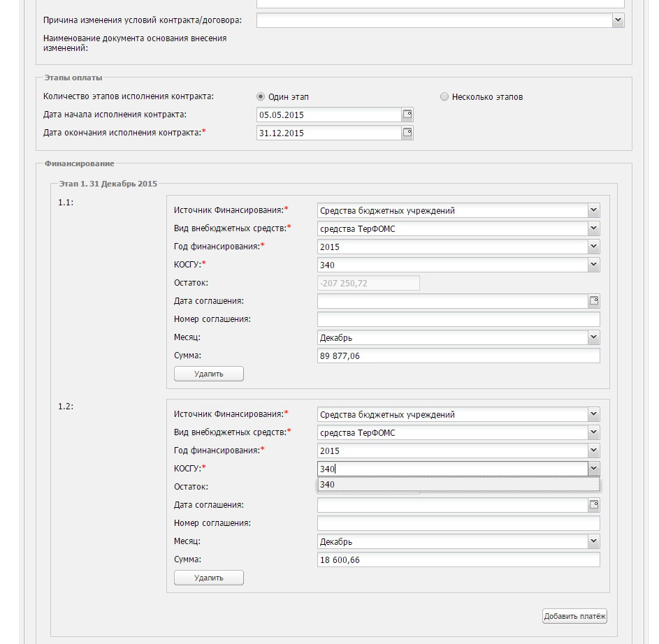Click the contract end date field 31.12.2015

pos(328,133)
